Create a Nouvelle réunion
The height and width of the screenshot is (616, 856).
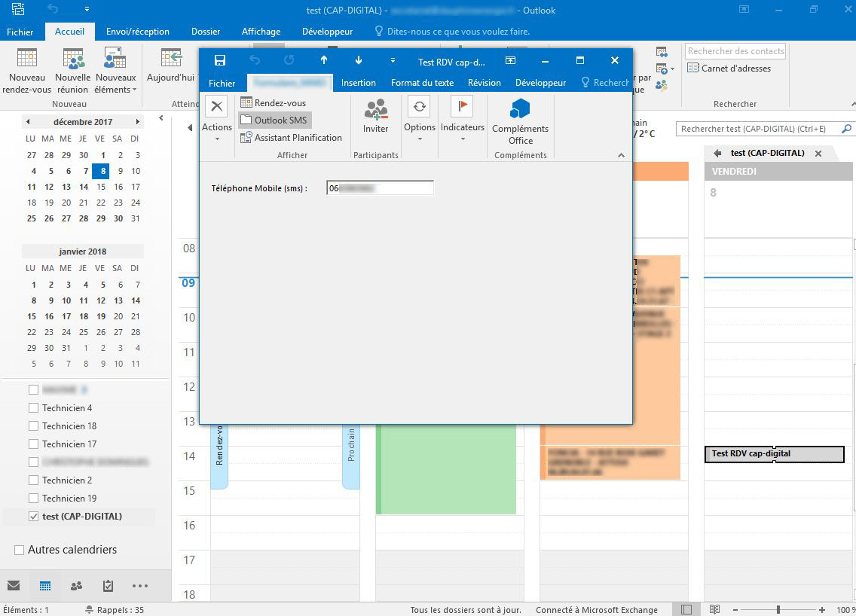pos(72,71)
